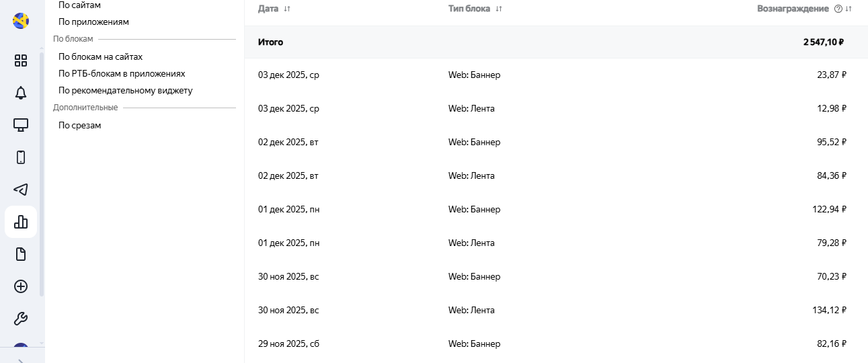Click the mobile phone icon in sidebar
Viewport: 868px width, 363px height.
21,157
